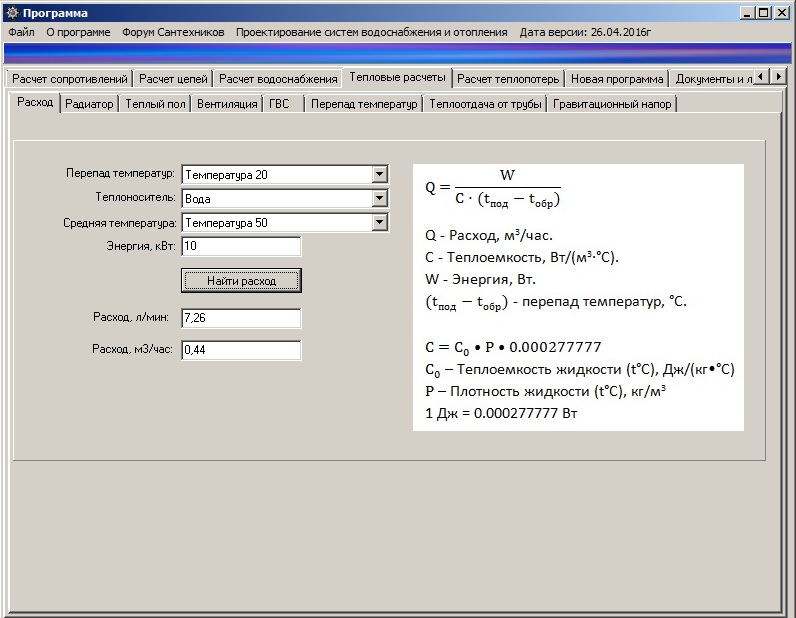Switch to the Расчет сопротивлений tab
796x618 pixels.
70,79
